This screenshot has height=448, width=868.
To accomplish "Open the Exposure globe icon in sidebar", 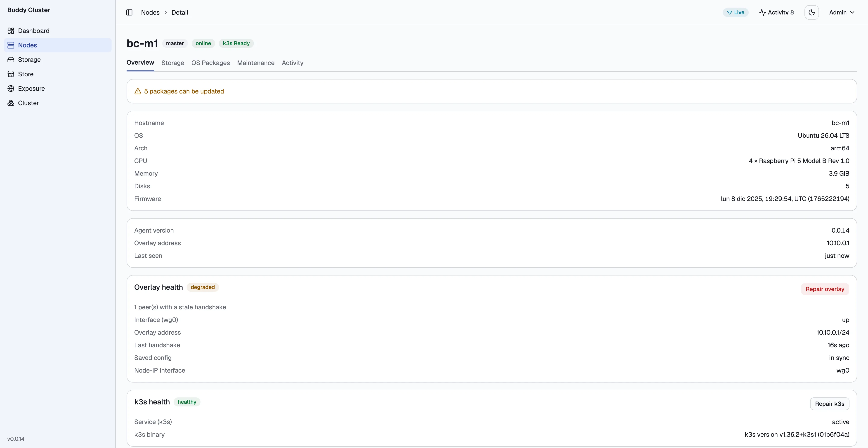I will 11,89.
